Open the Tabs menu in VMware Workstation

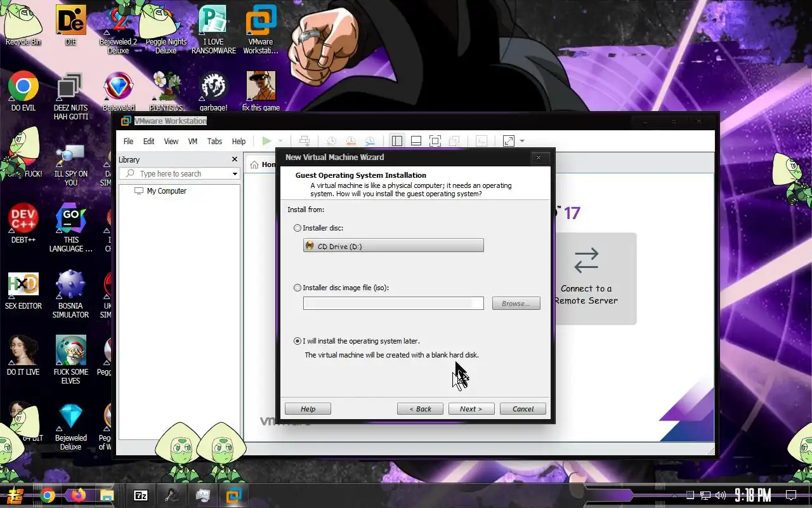(214, 142)
